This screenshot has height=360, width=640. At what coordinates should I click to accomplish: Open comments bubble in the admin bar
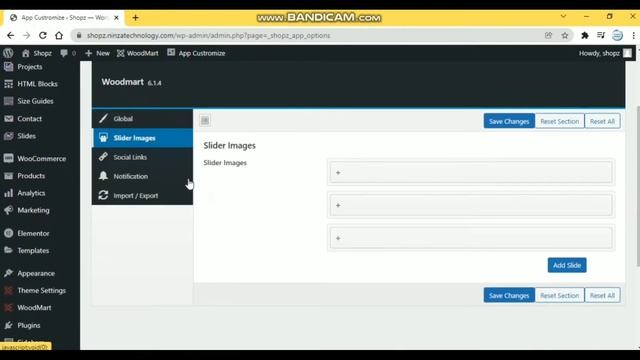pos(68,53)
